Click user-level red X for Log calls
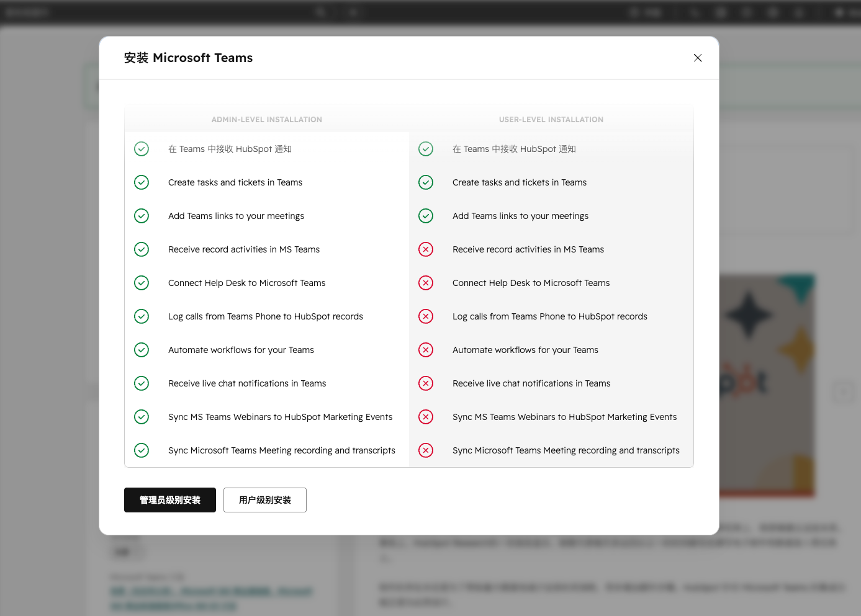Viewport: 861px width, 616px height. [x=426, y=316]
